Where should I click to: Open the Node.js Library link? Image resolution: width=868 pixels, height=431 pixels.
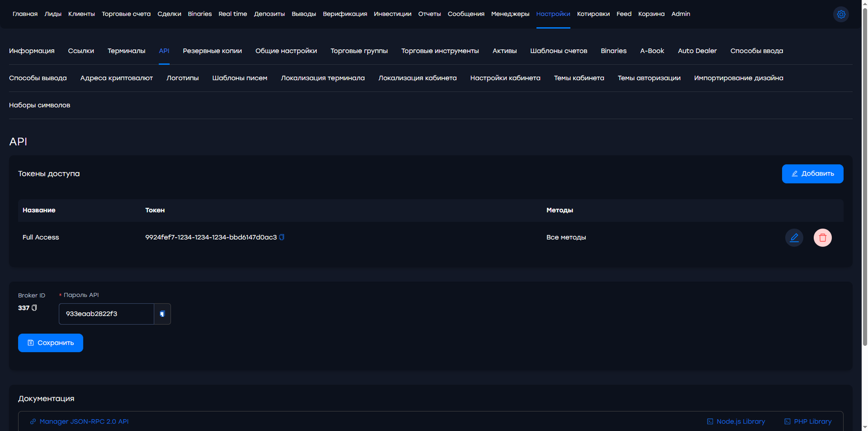tap(736, 421)
